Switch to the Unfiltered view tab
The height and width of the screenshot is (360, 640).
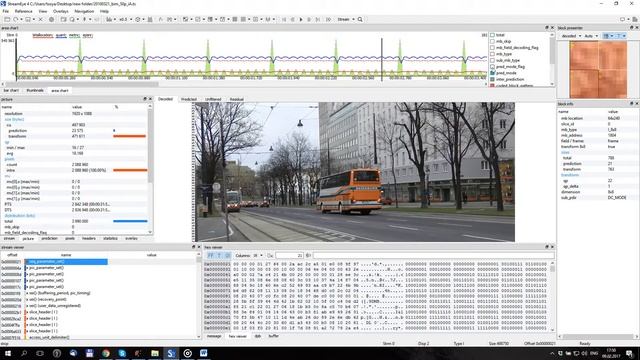213,99
